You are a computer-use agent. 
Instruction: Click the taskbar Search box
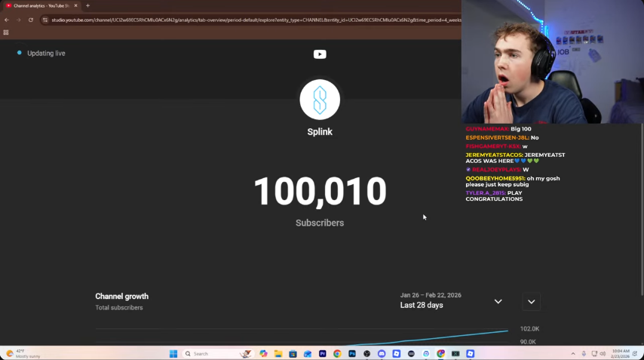point(218,353)
